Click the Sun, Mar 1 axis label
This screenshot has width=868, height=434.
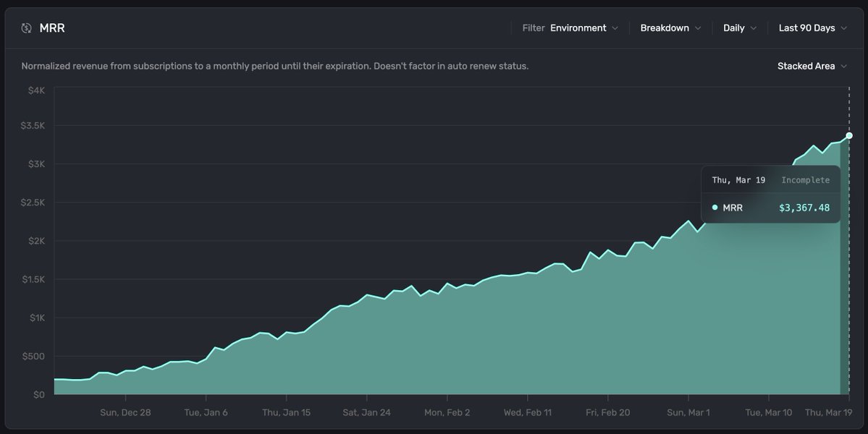click(x=688, y=412)
